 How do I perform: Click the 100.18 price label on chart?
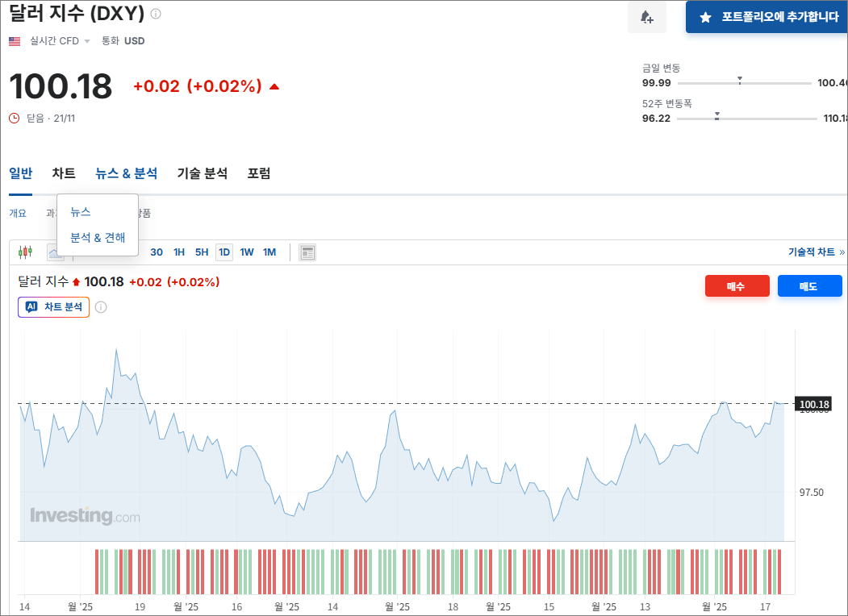pos(815,403)
